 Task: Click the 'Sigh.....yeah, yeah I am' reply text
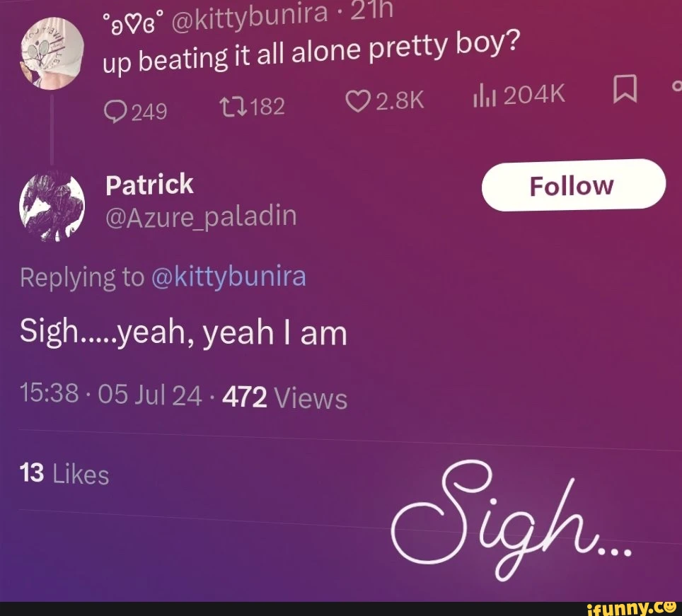[x=183, y=333]
